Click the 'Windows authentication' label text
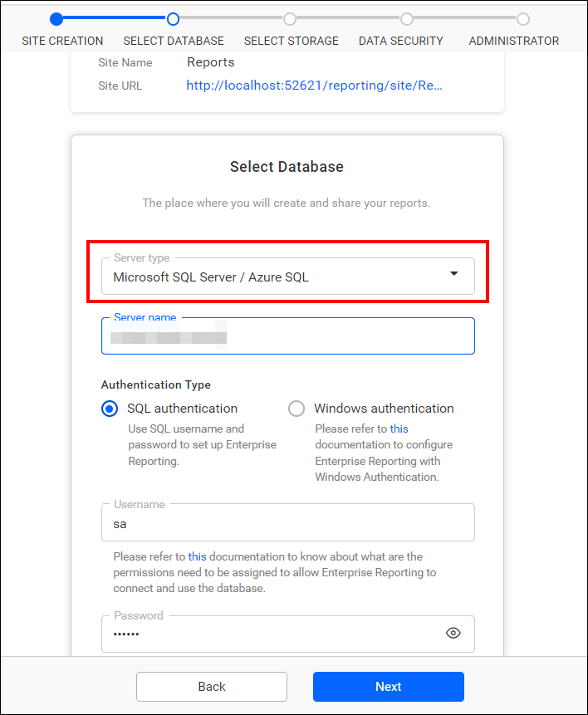The image size is (588, 715). (384, 409)
